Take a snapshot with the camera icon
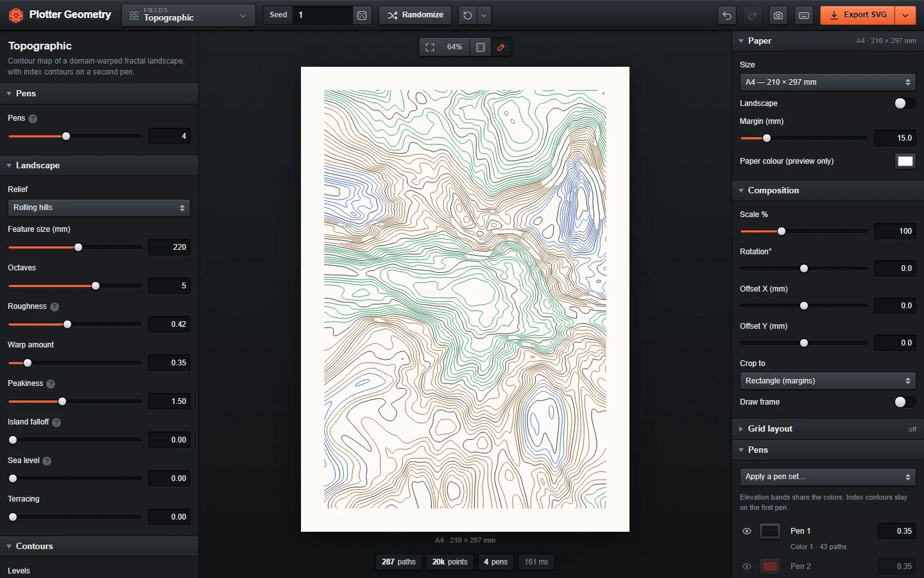 (778, 15)
